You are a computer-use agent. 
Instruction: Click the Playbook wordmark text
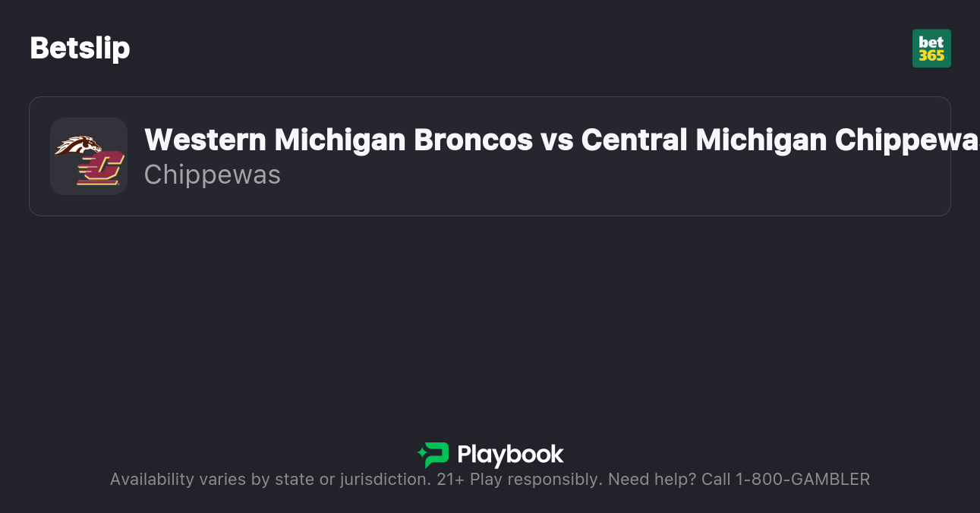click(x=510, y=455)
